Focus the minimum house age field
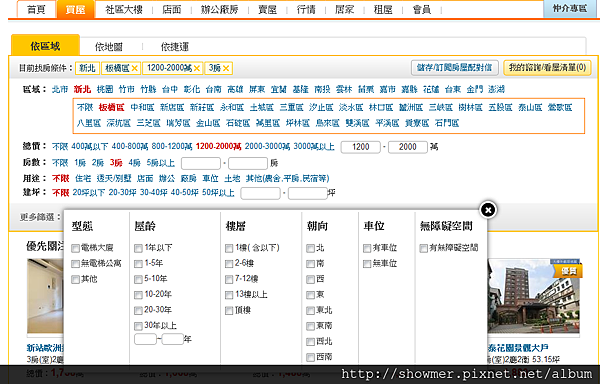Image resolution: width=600 pixels, height=384 pixels. [145, 339]
